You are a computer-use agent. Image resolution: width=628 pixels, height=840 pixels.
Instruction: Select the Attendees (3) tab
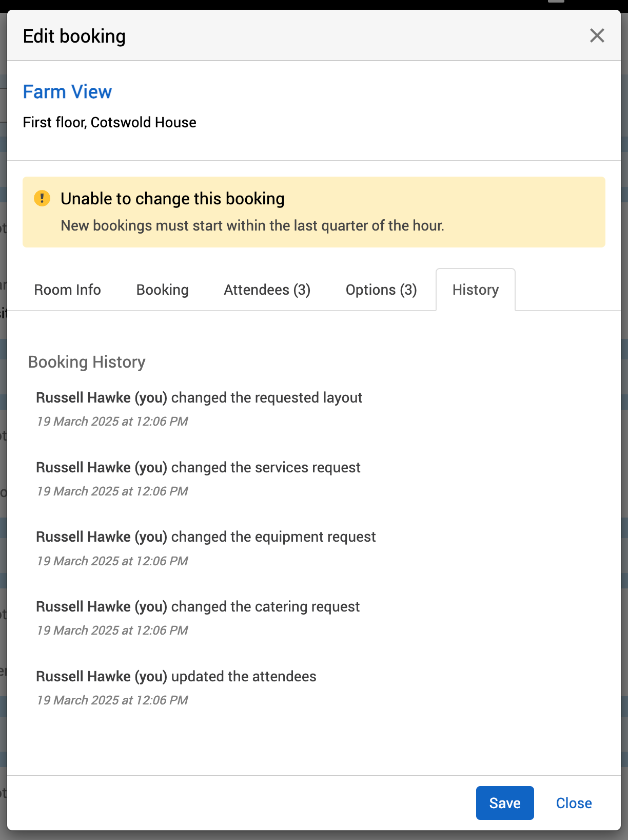(x=267, y=290)
